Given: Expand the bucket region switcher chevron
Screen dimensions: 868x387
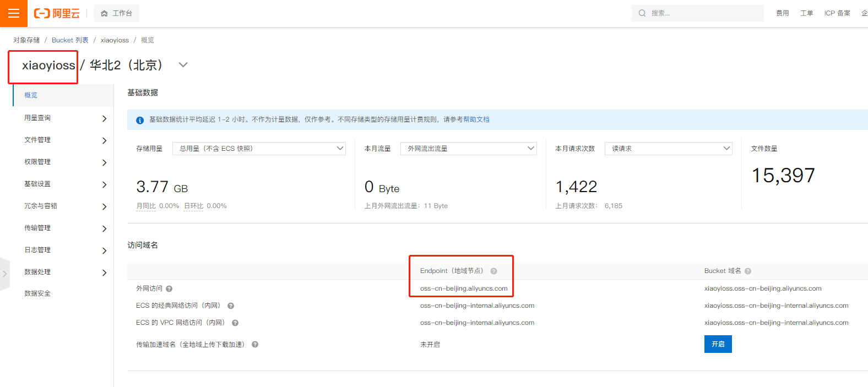Looking at the screenshot, I should pos(183,65).
